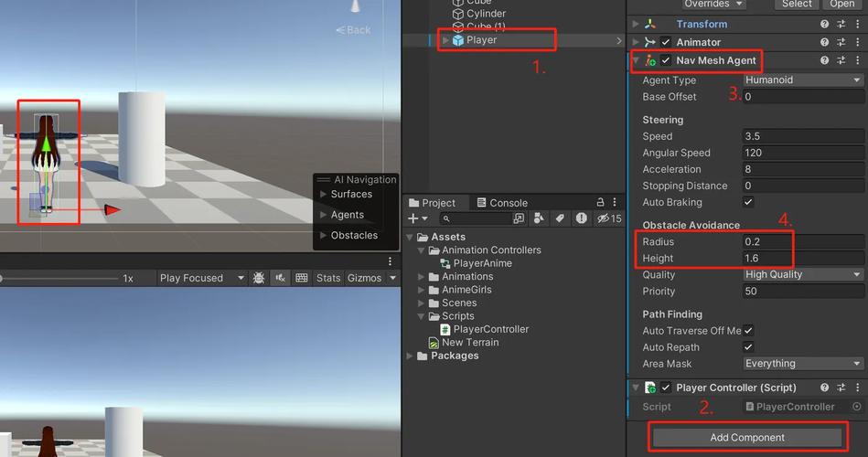
Task: Open the Quality dropdown set to High Quality
Action: (802, 275)
